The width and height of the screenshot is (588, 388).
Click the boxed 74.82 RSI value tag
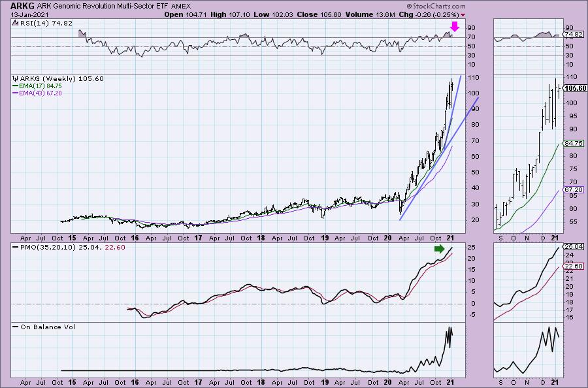(574, 35)
